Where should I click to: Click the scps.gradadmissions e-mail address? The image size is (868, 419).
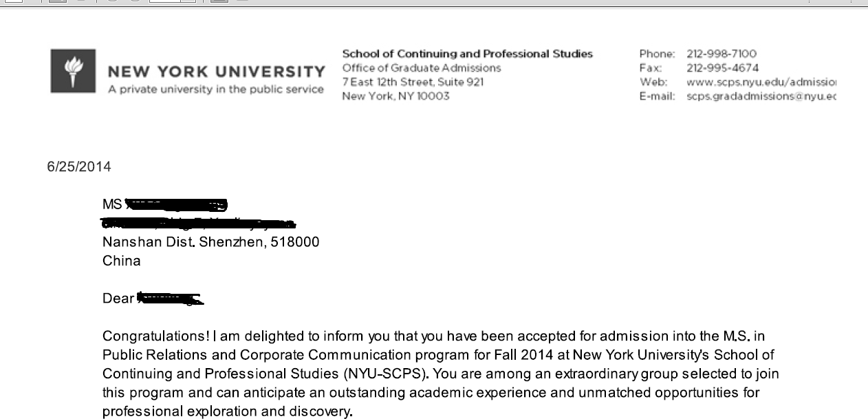pyautogui.click(x=761, y=96)
